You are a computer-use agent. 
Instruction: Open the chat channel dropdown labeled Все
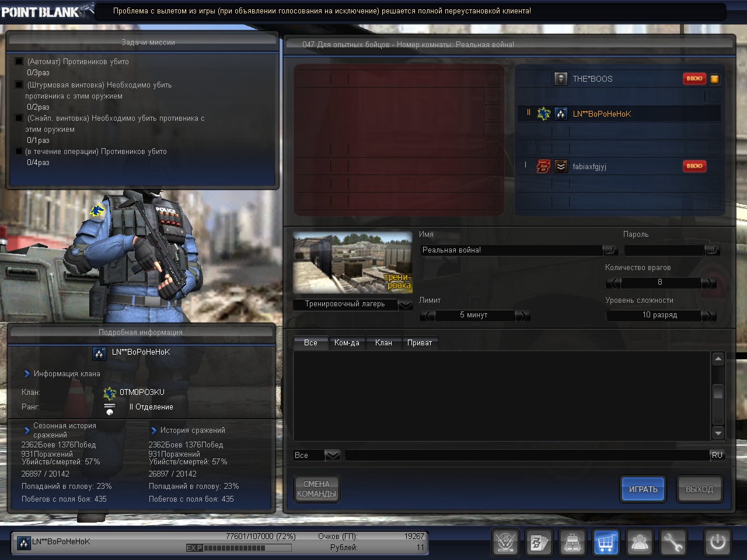tap(332, 455)
